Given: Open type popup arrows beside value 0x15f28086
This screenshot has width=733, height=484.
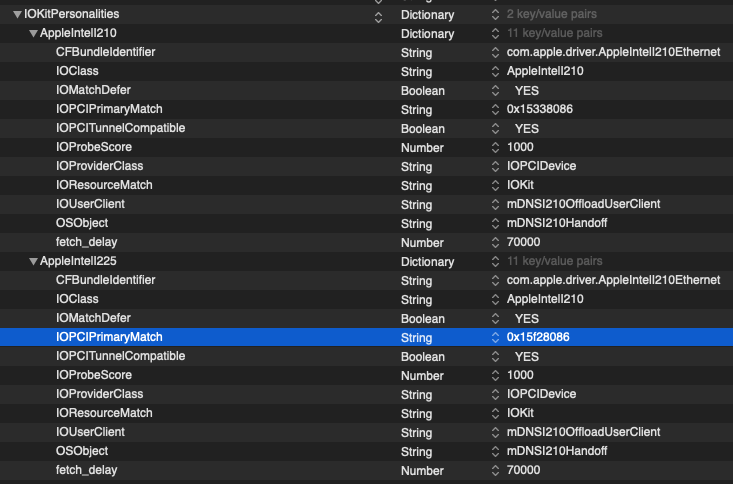Looking at the screenshot, I should [x=495, y=337].
